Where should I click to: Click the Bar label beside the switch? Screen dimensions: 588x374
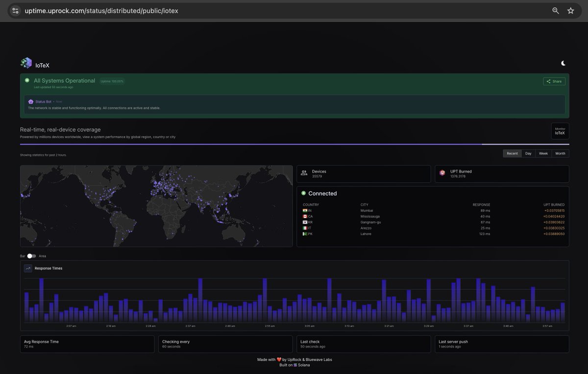point(23,256)
